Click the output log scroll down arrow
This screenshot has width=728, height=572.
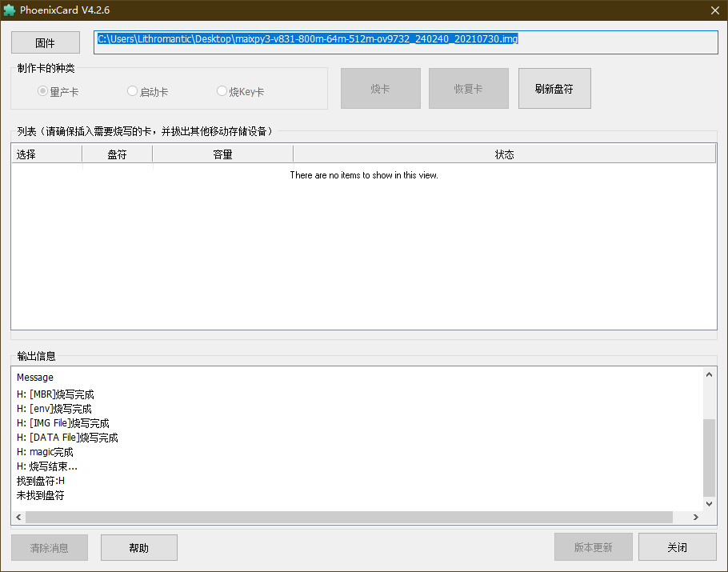point(709,504)
